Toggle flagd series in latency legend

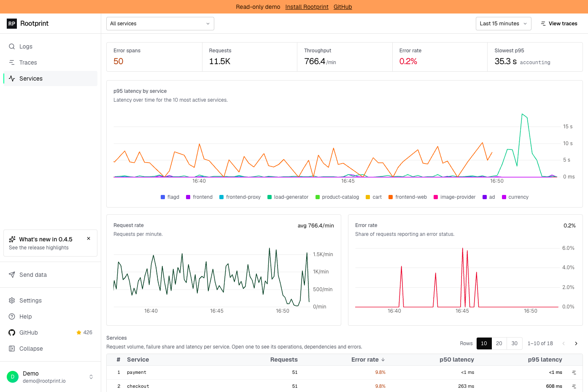[170, 197]
